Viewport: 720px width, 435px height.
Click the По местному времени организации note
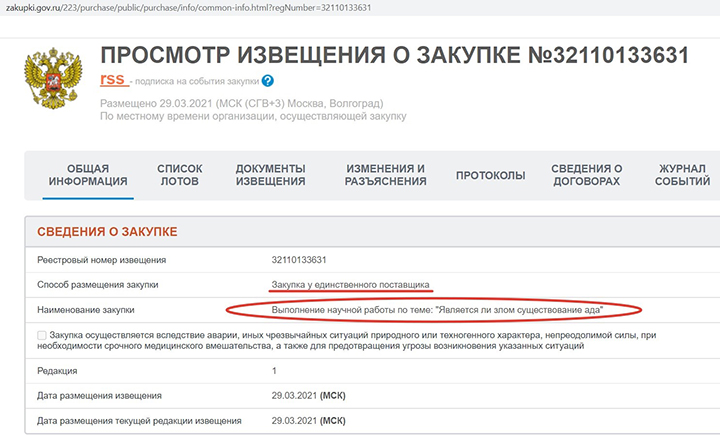[x=253, y=116]
